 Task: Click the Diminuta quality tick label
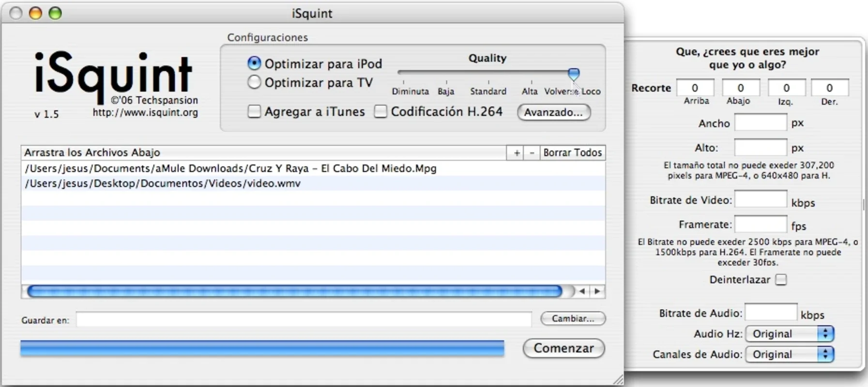click(x=410, y=91)
